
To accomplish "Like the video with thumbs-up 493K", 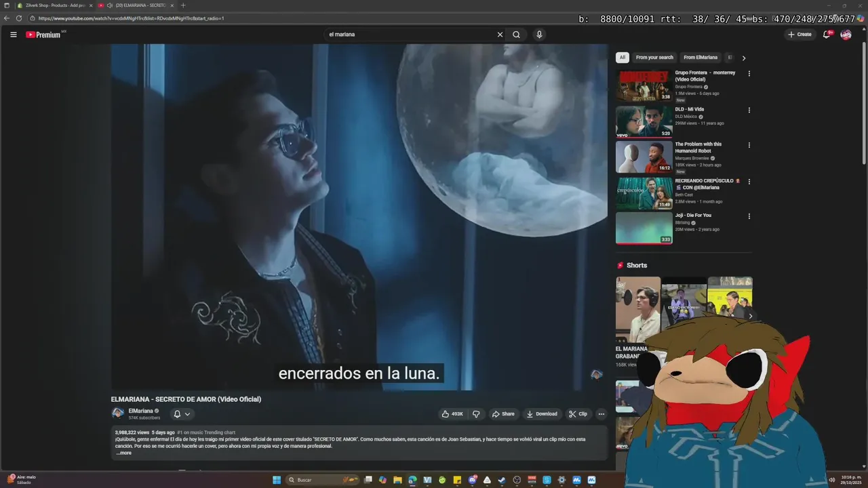I will (x=452, y=414).
